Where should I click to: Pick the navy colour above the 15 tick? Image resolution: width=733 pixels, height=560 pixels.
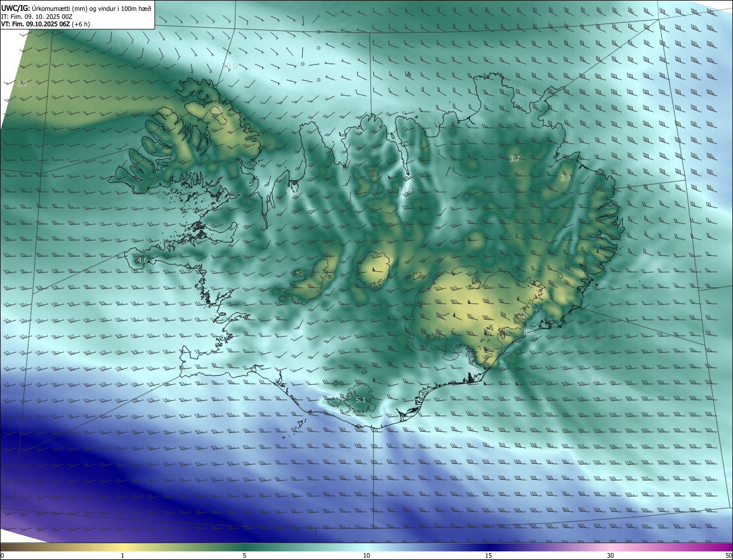pyautogui.click(x=488, y=547)
